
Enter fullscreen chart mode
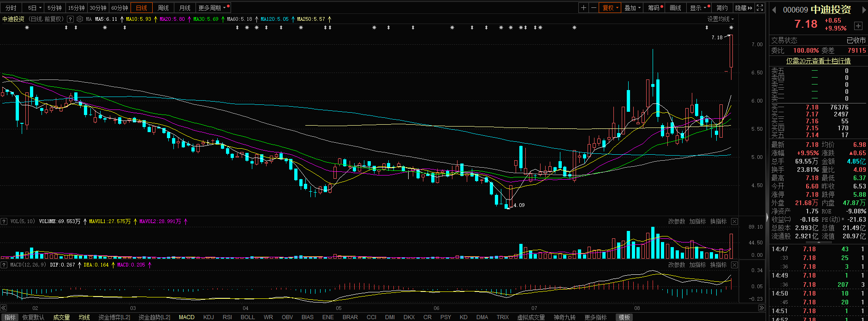pos(760,8)
